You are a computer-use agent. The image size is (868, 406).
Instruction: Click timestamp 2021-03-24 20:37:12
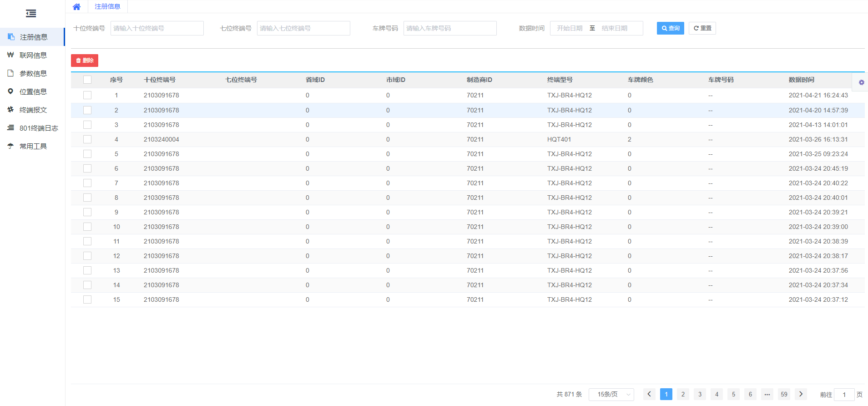tap(818, 299)
